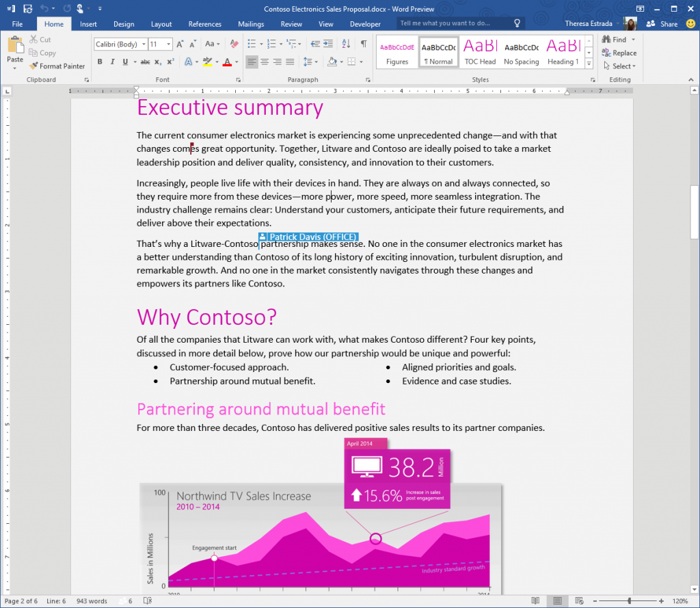This screenshot has width=700, height=608.
Task: Undo the last action from Quick Access Toolbar
Action: pyautogui.click(x=45, y=8)
